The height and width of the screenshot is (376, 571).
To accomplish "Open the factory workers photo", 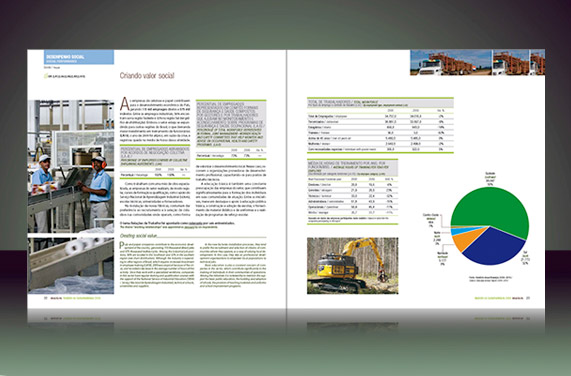I will point(71,166).
